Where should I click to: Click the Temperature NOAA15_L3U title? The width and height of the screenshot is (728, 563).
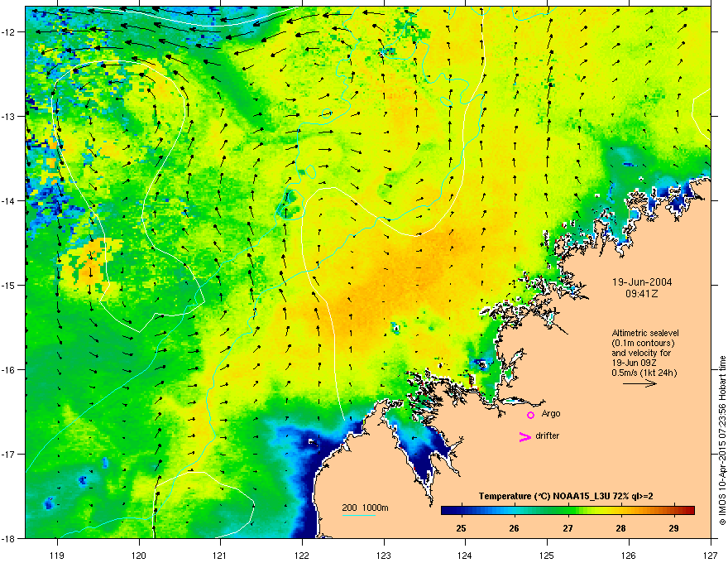coord(566,496)
